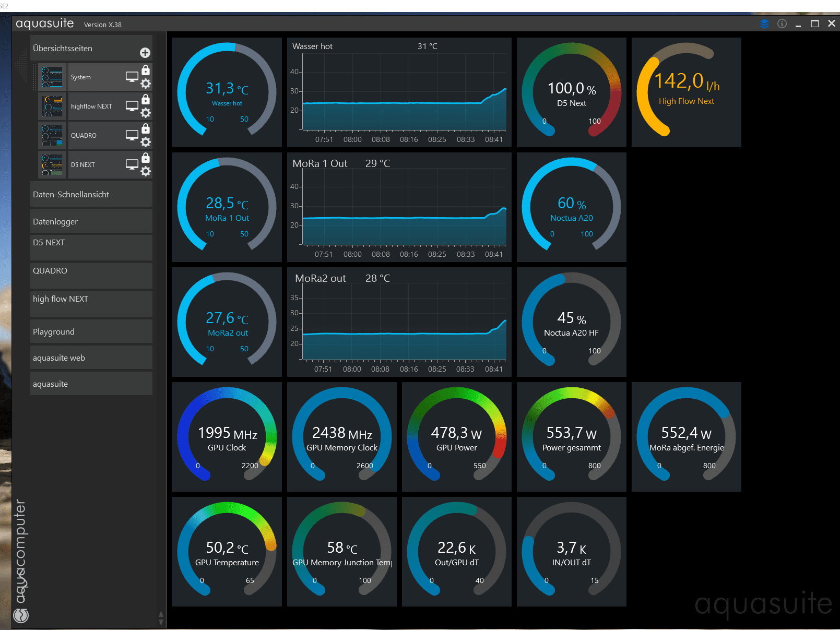Click the MoRa 1 Out history chart
The width and height of the screenshot is (840, 630).
pos(399,207)
